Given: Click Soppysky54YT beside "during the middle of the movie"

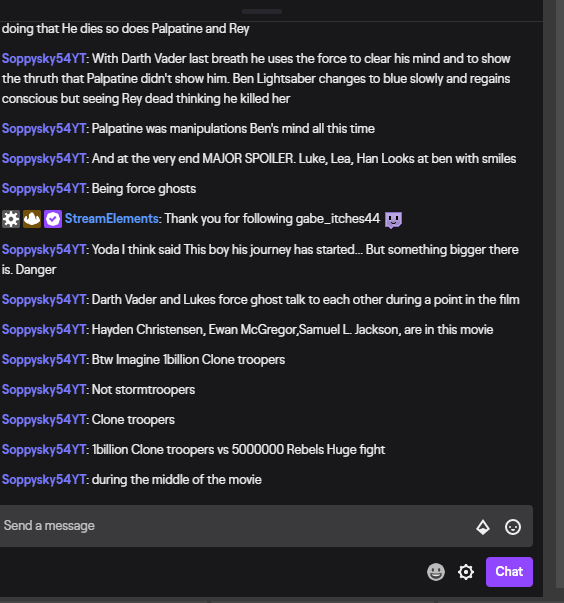Looking at the screenshot, I should [x=44, y=480].
